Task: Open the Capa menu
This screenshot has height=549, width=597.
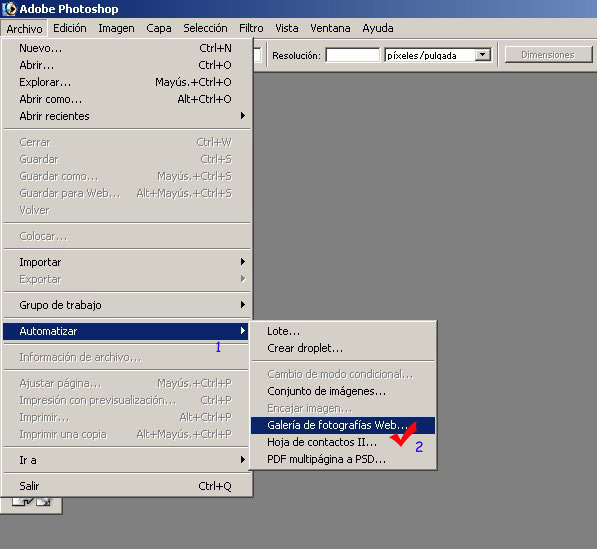Action: pos(159,28)
